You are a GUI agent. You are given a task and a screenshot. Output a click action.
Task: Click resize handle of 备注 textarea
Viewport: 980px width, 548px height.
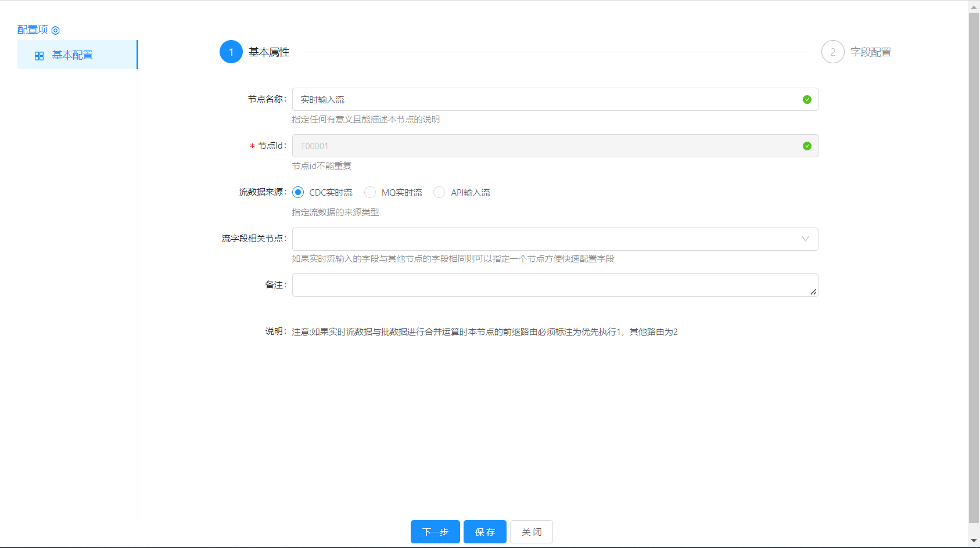813,292
